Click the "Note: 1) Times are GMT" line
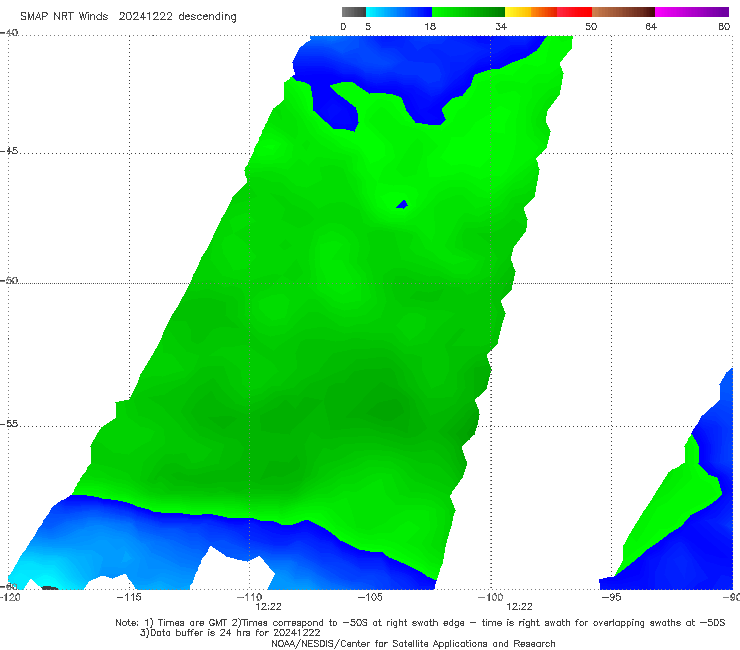Screen dimensions: 740x650 (420, 623)
